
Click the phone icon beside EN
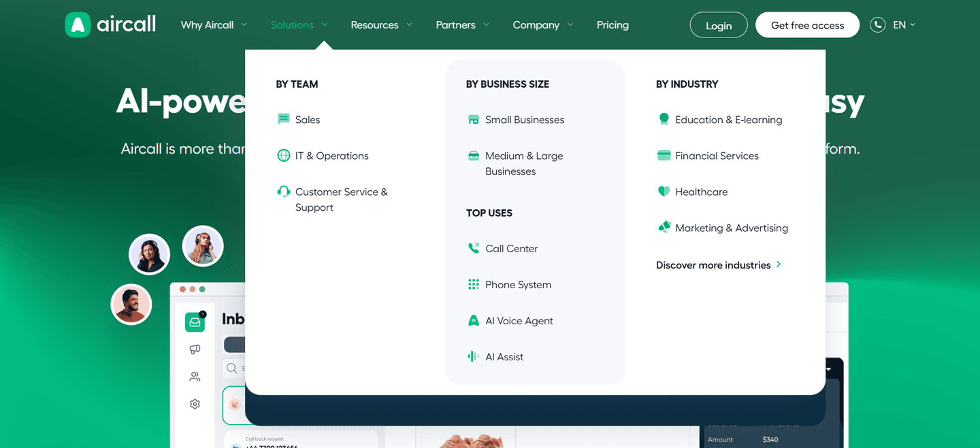coord(878,25)
